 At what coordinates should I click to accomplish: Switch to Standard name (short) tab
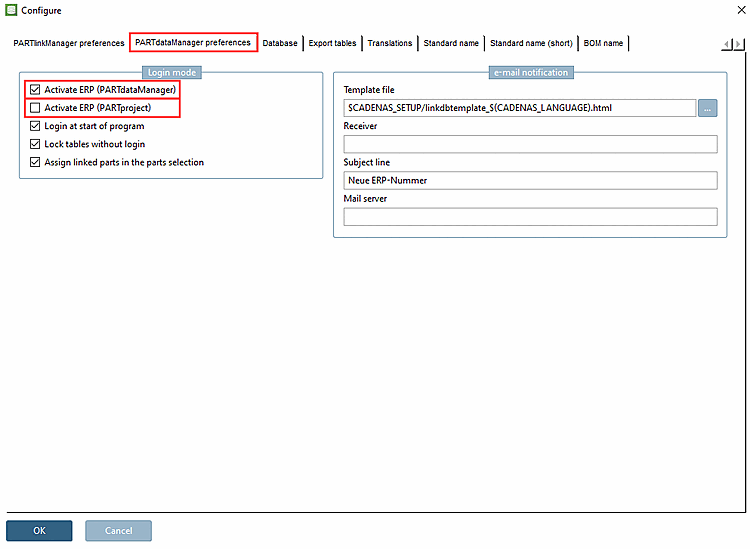pos(531,43)
